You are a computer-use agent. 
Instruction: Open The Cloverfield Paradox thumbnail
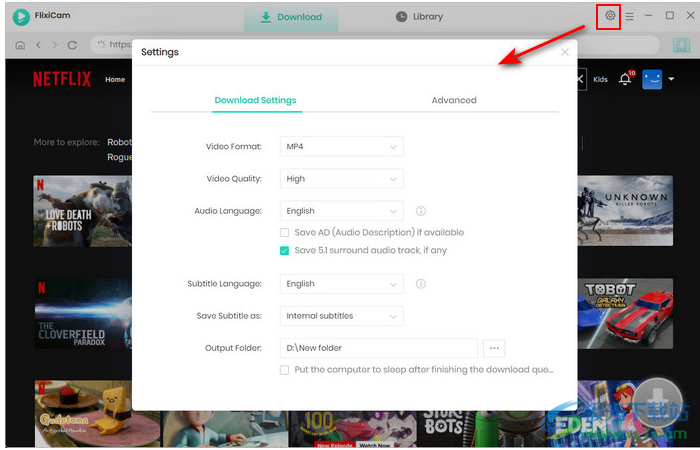(x=83, y=313)
